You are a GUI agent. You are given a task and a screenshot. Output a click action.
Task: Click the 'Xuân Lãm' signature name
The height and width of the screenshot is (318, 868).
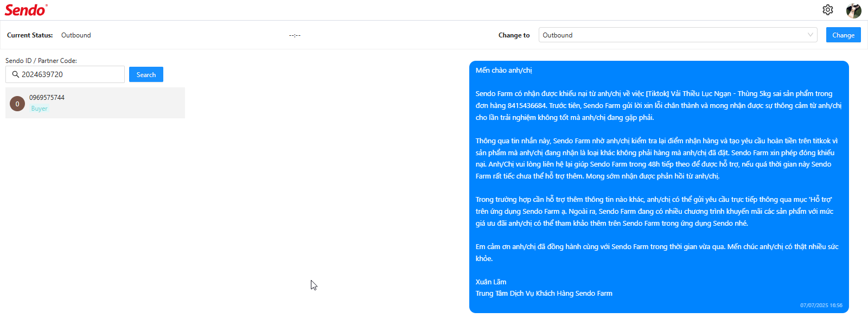491,282
